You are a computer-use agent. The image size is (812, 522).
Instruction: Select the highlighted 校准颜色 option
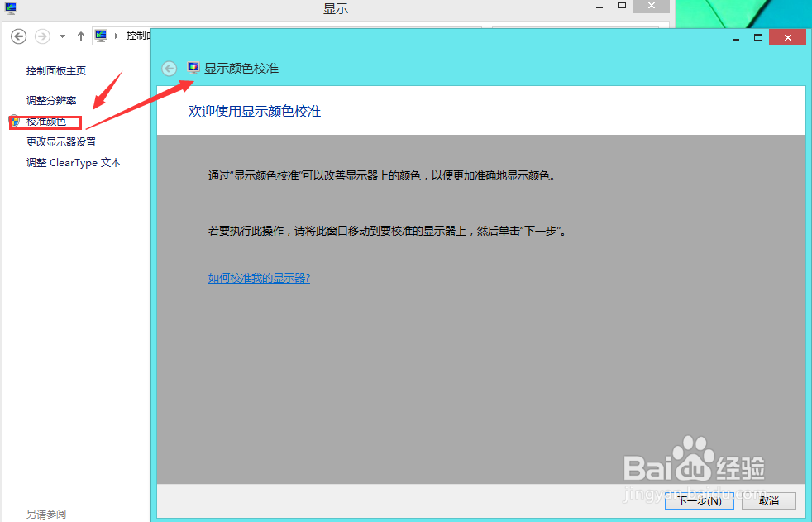click(x=46, y=121)
